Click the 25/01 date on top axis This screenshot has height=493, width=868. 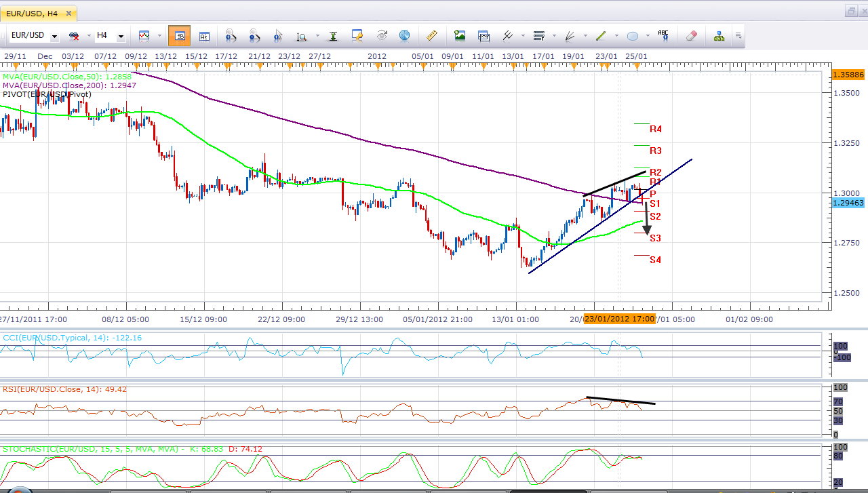[x=636, y=56]
